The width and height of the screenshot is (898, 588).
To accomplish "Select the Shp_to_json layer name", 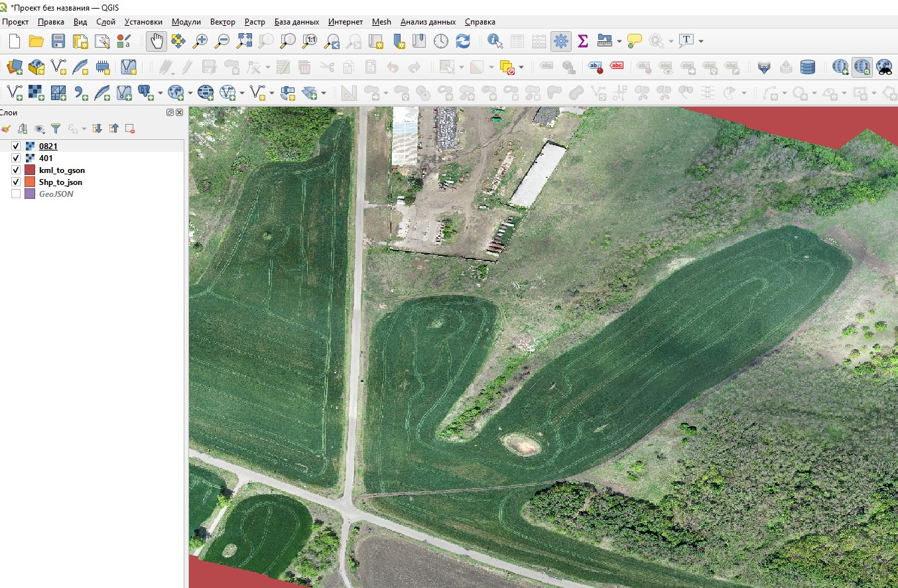I will click(60, 182).
